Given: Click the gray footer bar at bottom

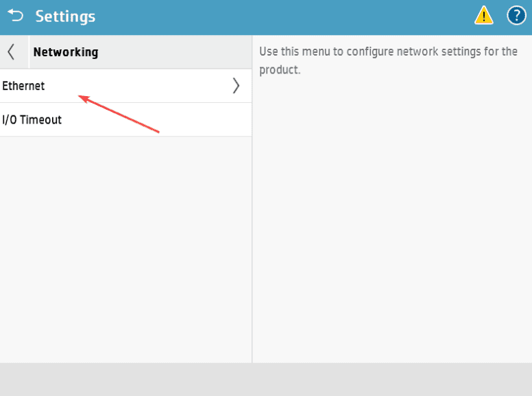Looking at the screenshot, I should (x=266, y=379).
